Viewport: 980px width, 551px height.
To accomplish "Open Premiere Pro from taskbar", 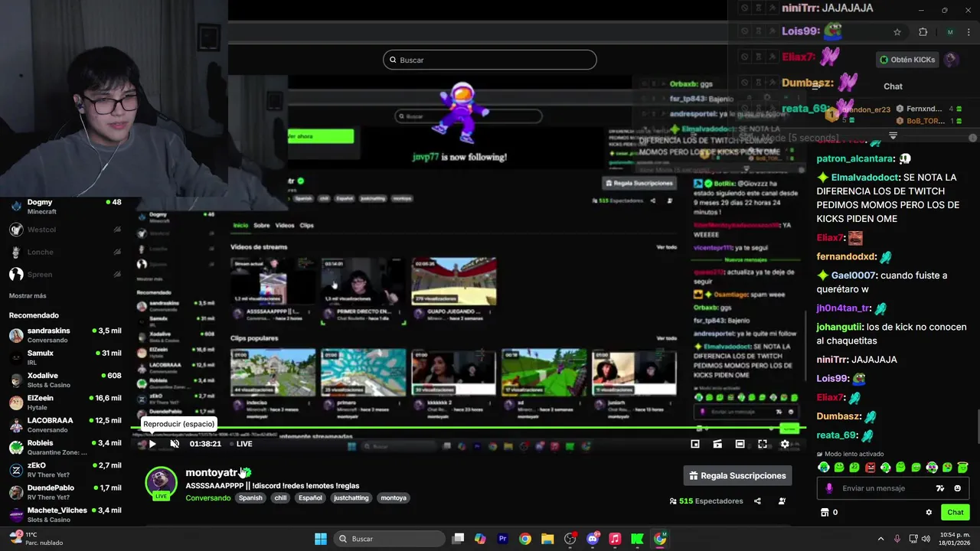I will point(503,539).
